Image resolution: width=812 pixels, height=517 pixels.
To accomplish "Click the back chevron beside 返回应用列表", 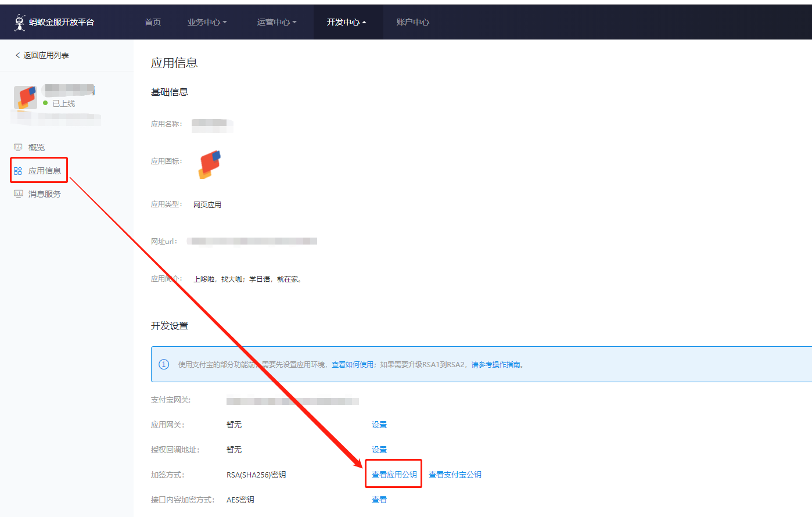I will coord(17,55).
